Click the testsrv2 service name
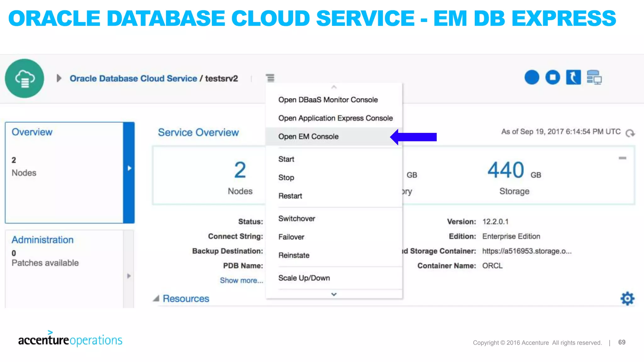Image resolution: width=644 pixels, height=362 pixels. pyautogui.click(x=221, y=78)
